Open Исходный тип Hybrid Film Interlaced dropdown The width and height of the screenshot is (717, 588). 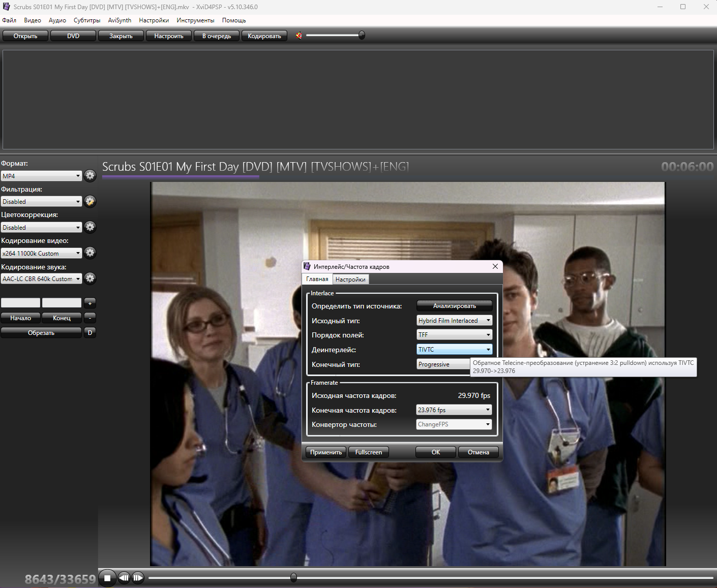tap(455, 321)
